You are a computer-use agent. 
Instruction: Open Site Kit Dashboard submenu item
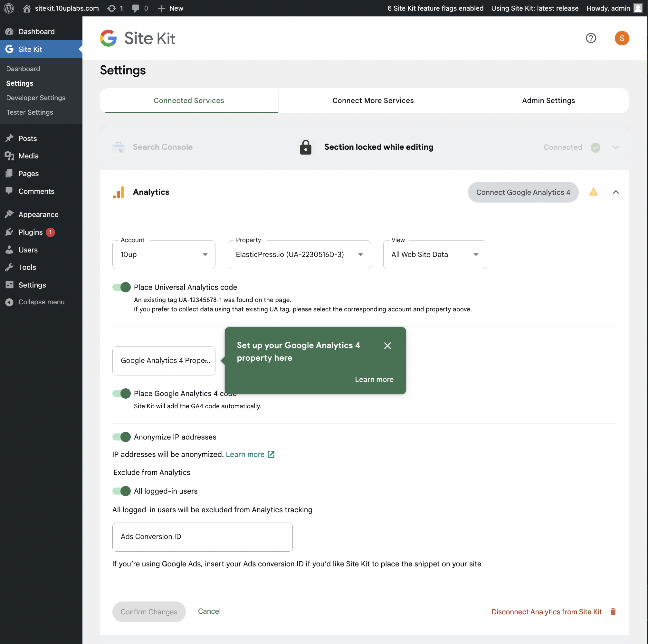pos(23,69)
